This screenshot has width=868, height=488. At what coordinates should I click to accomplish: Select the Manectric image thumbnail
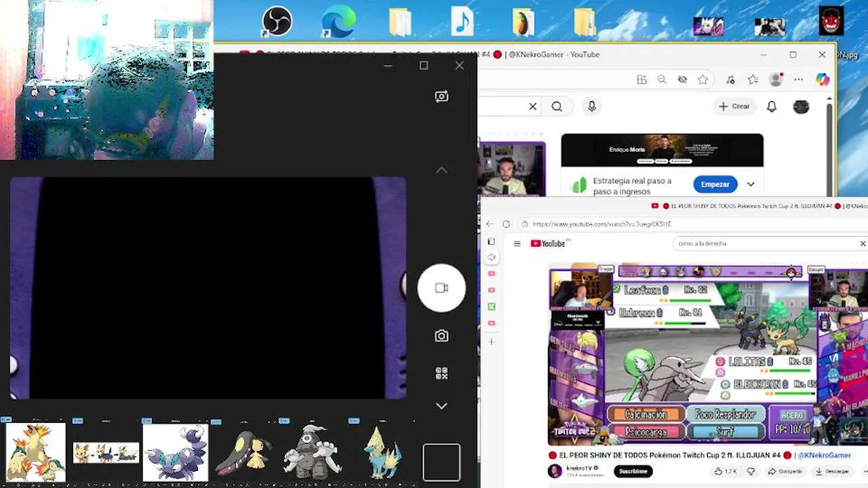[382, 452]
